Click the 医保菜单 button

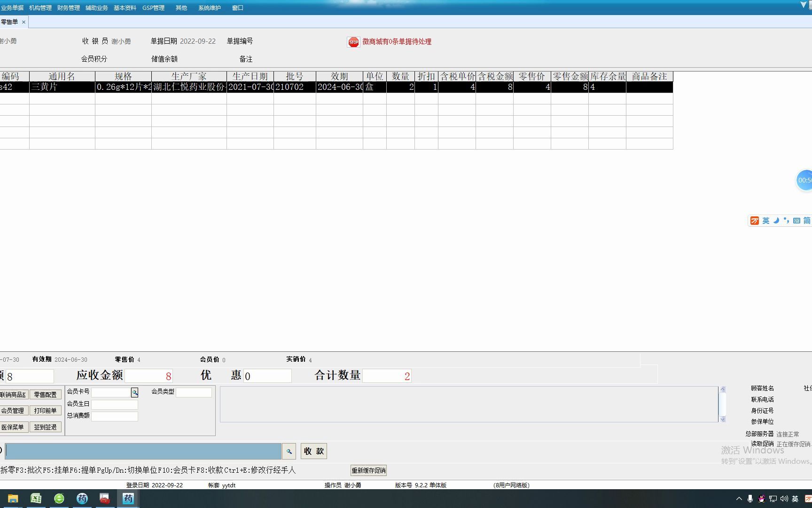[x=14, y=427]
